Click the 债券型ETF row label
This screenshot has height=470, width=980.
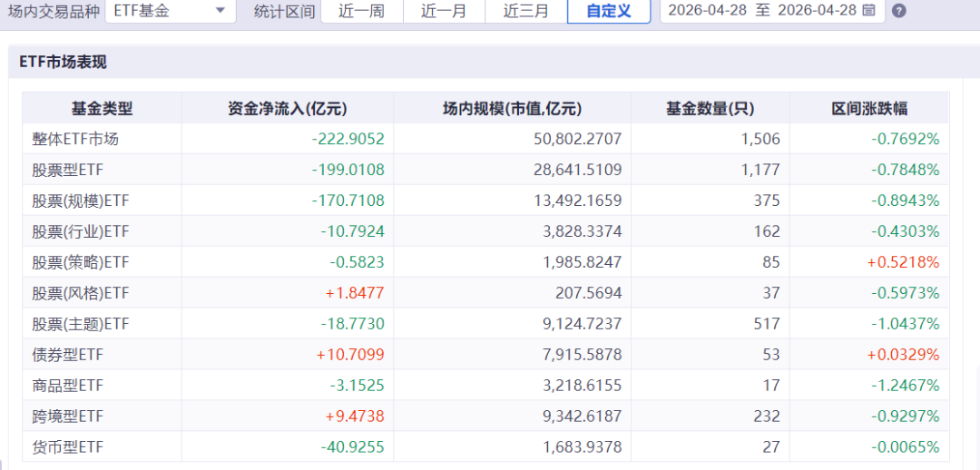pos(67,355)
